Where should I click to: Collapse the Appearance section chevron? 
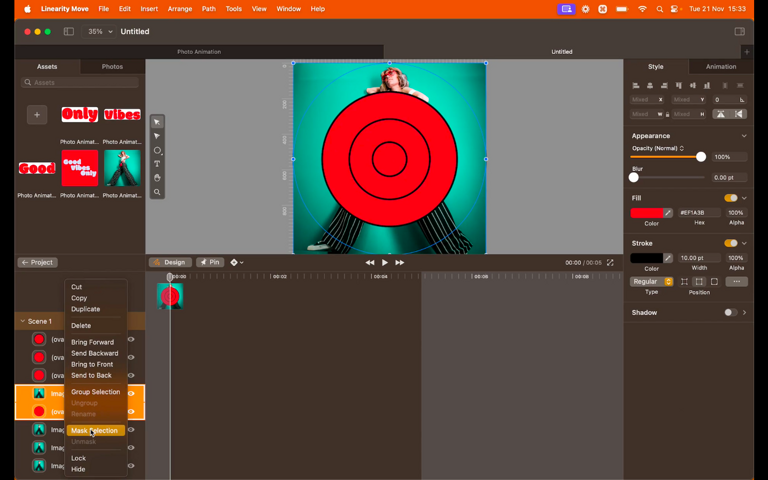[744, 136]
